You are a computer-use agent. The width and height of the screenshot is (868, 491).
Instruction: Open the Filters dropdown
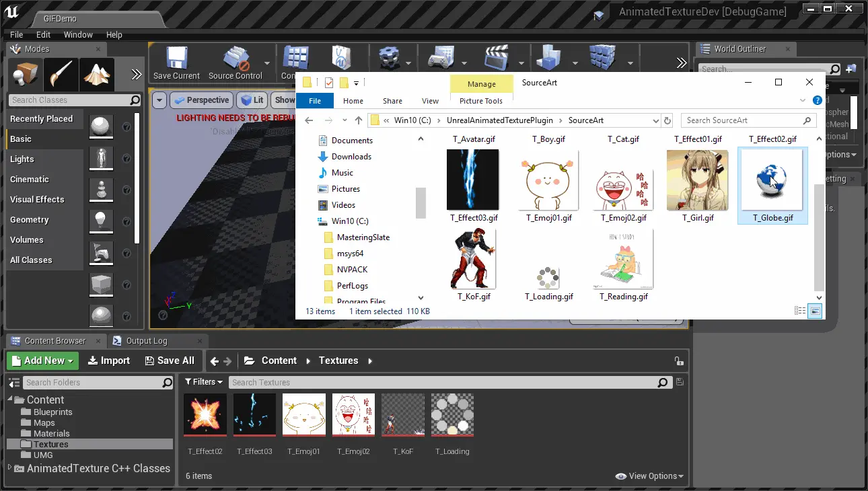tap(204, 382)
